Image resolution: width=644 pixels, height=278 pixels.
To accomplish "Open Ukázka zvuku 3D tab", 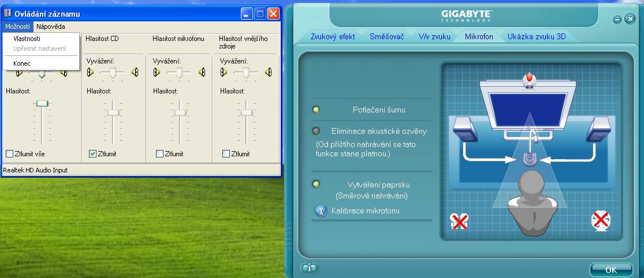I will point(537,36).
